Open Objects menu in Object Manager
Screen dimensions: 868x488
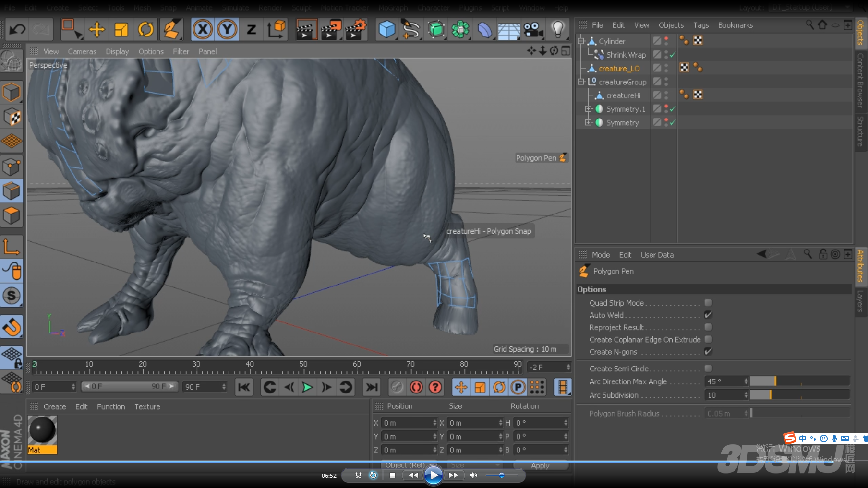coord(671,25)
